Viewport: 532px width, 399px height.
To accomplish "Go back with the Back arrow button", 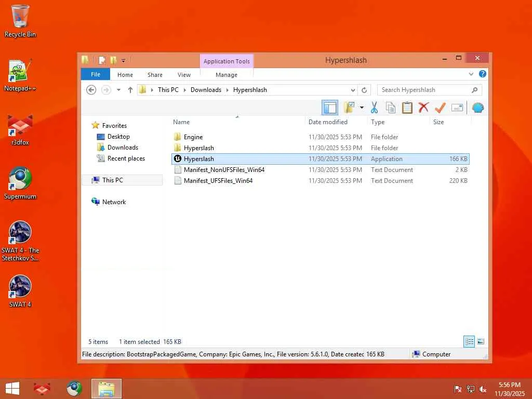I will [91, 90].
